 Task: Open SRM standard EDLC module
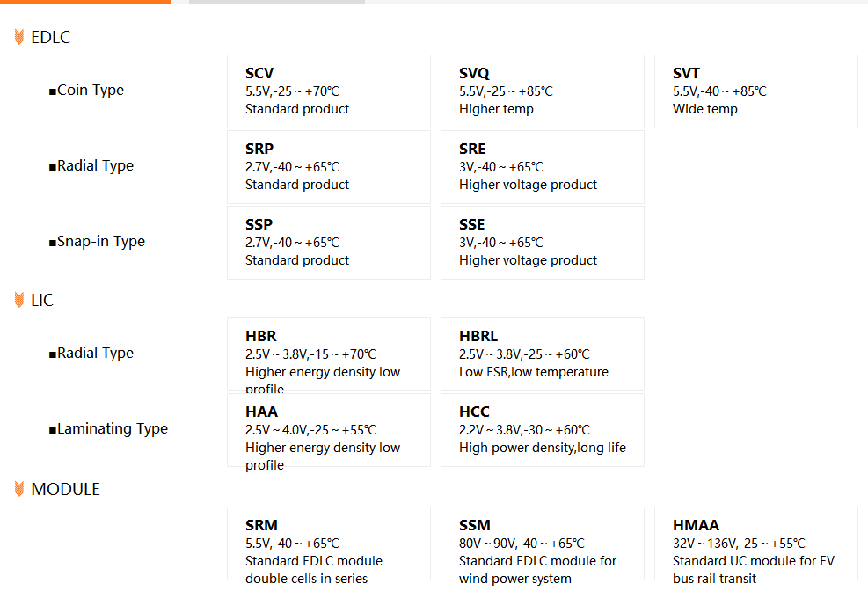329,544
